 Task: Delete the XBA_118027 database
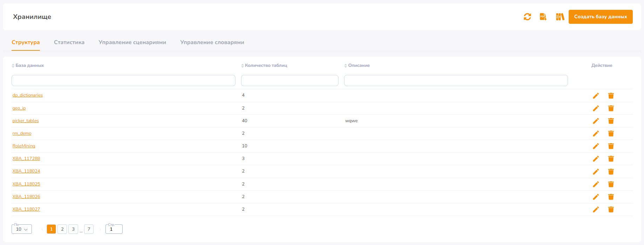[611, 209]
